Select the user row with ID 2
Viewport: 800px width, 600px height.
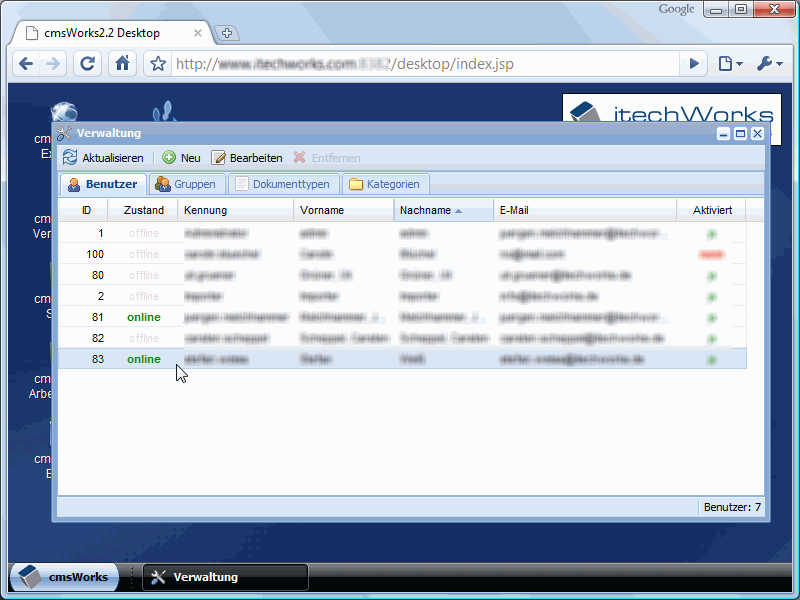click(x=402, y=296)
